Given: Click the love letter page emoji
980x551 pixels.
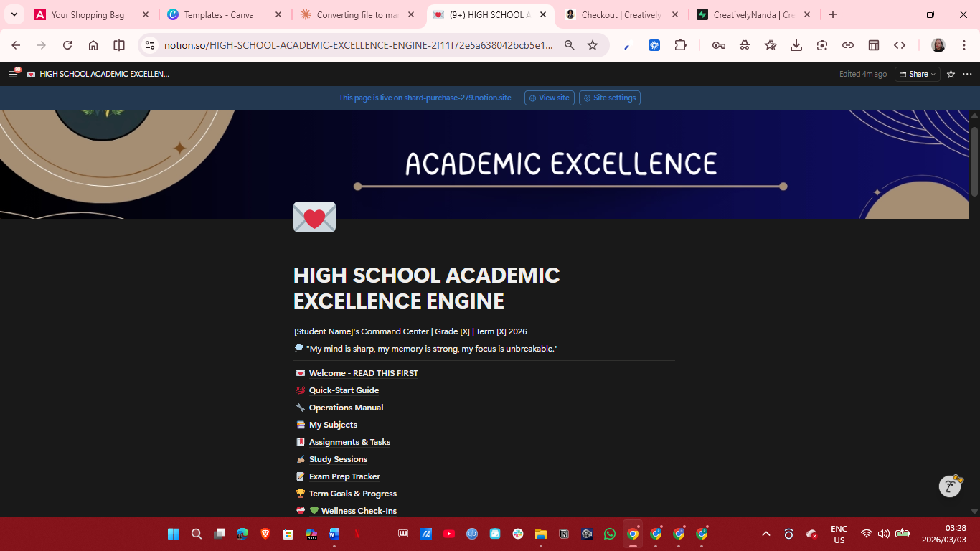Looking at the screenshot, I should point(314,217).
